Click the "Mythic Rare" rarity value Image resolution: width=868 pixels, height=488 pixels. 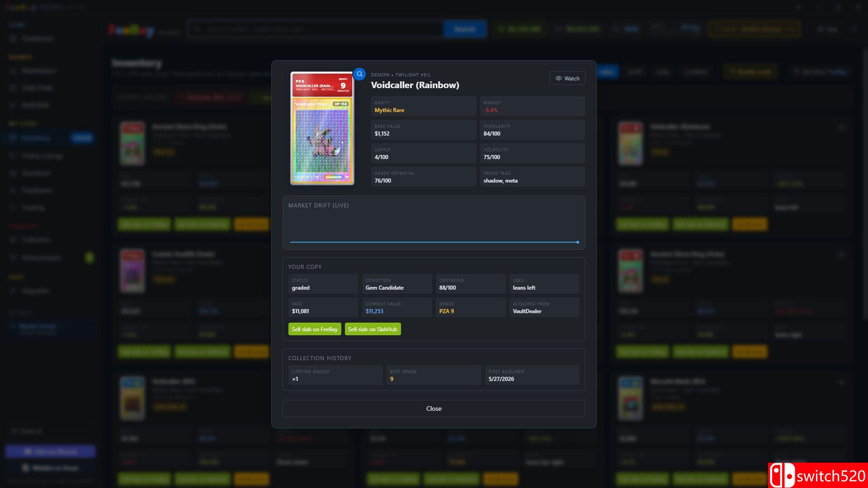[x=389, y=110]
